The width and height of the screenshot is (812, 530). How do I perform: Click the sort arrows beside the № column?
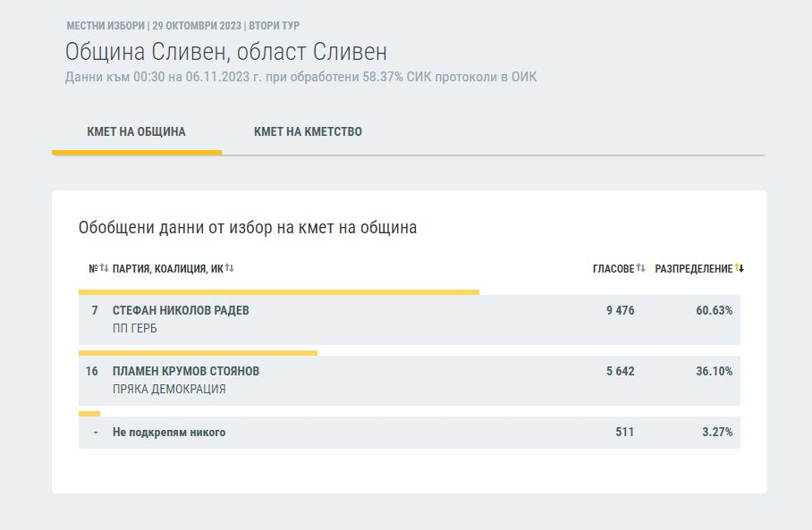[x=104, y=267]
